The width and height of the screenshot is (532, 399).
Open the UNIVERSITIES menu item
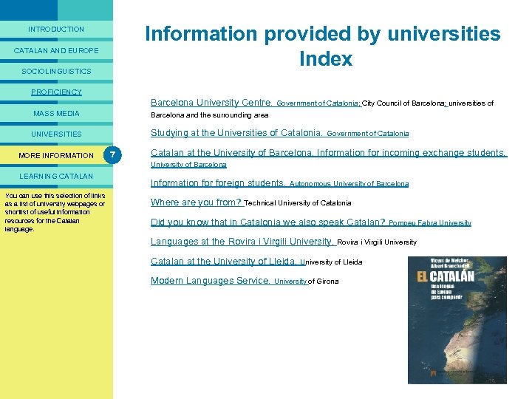click(x=56, y=134)
